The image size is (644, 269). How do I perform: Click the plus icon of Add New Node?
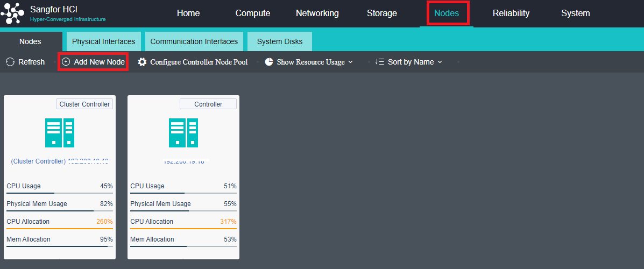[66, 62]
